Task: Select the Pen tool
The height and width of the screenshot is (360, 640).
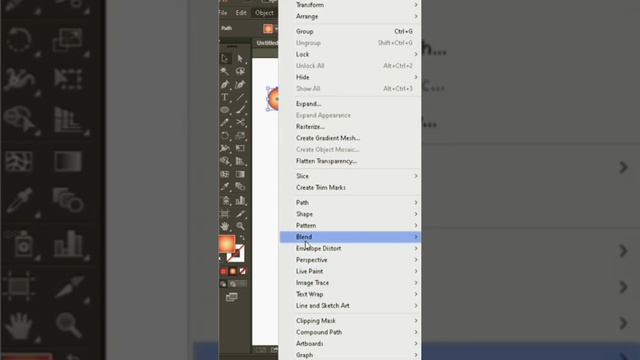Action: pos(225,84)
